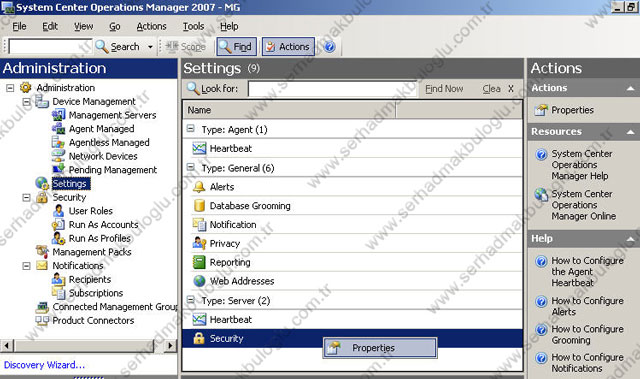Click Properties in the Actions pane
Screen dimensions: 640x379
point(572,110)
